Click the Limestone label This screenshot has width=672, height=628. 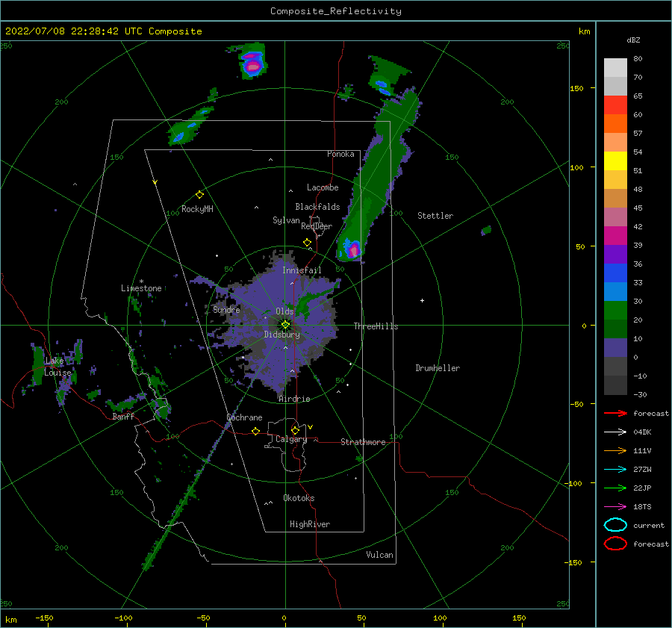pos(141,288)
